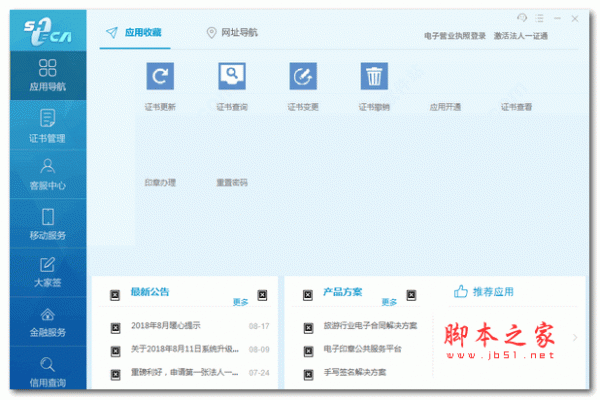Click the 证书更新 refresh icon
Screen dimensions: 600x400
pyautogui.click(x=160, y=76)
